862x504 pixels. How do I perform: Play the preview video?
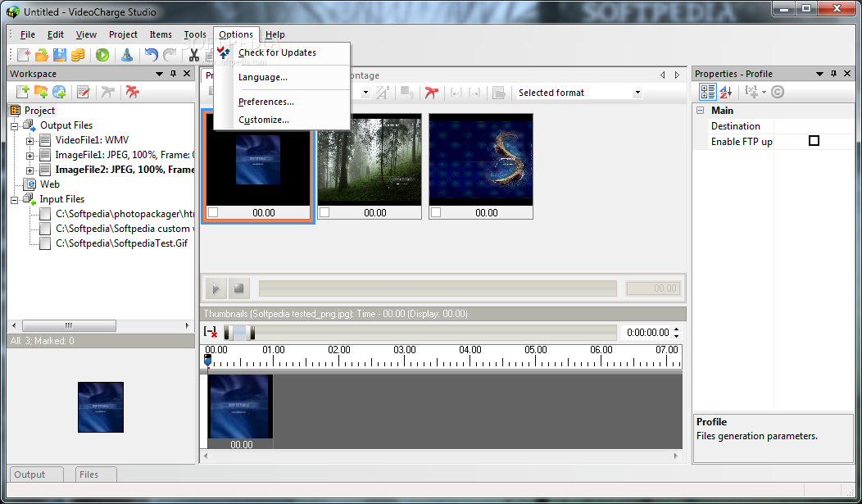tap(216, 288)
